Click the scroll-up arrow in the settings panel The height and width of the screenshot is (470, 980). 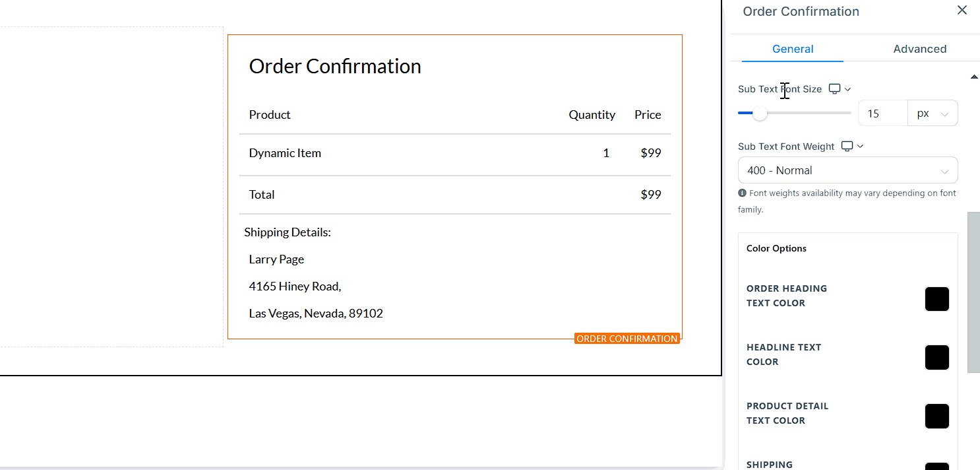(974, 77)
